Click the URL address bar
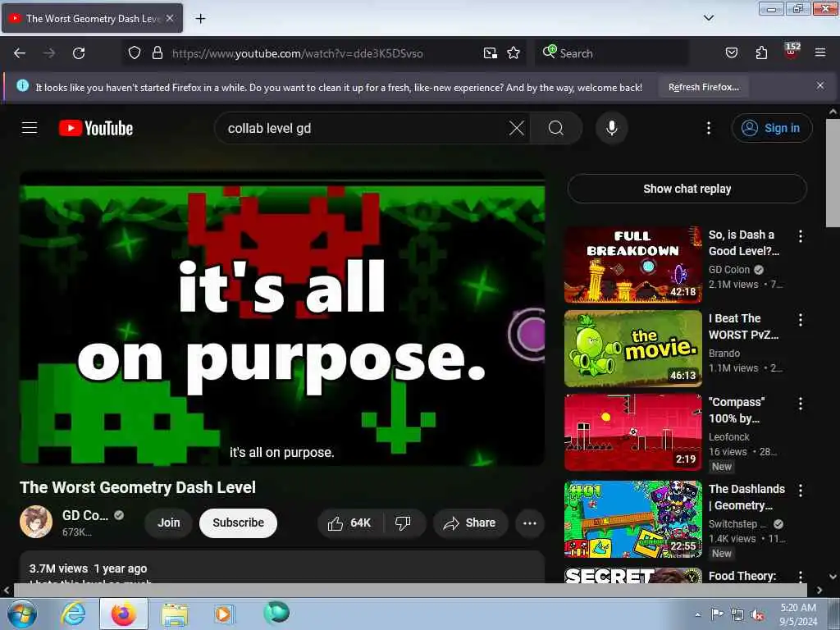840x630 pixels. 324,53
